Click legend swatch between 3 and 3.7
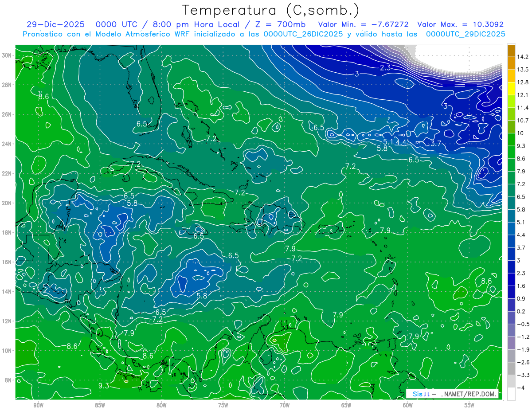 (511, 254)
